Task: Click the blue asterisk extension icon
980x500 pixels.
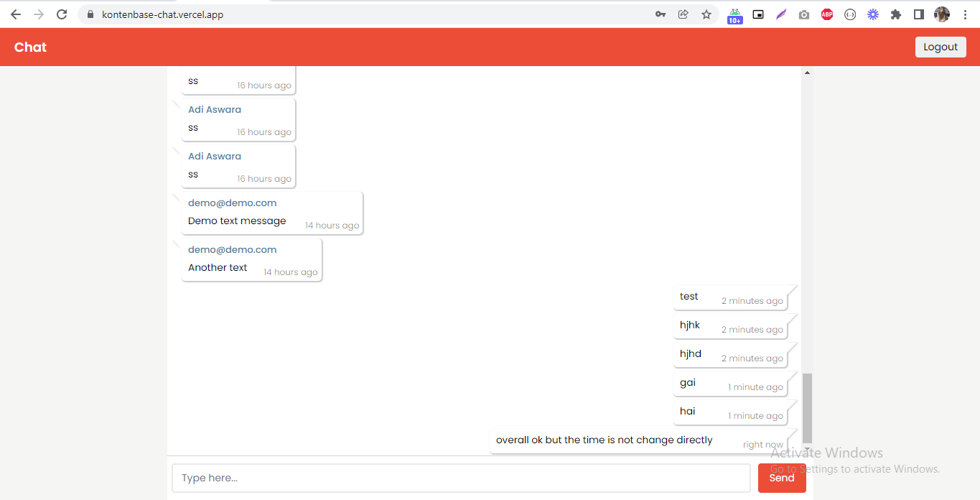Action: pos(873,14)
